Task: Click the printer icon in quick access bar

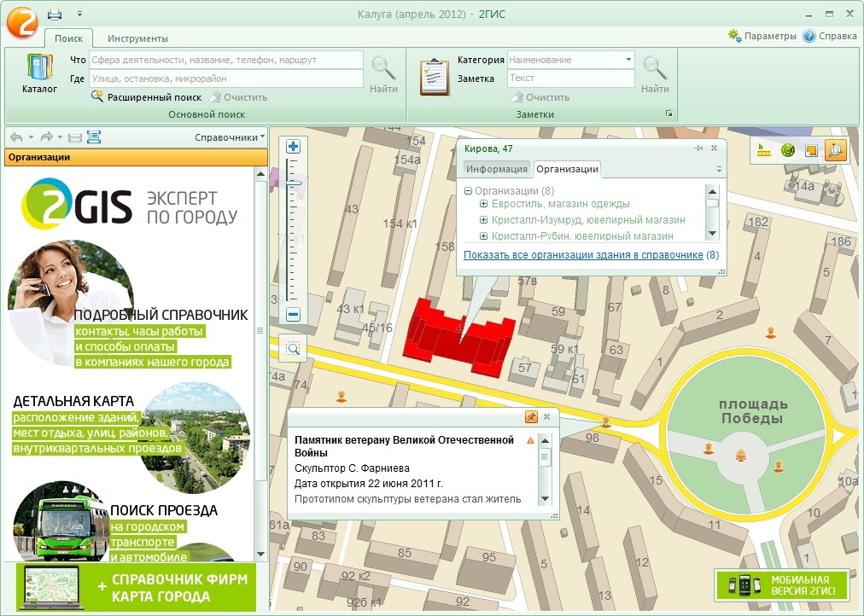Action: 54,14
